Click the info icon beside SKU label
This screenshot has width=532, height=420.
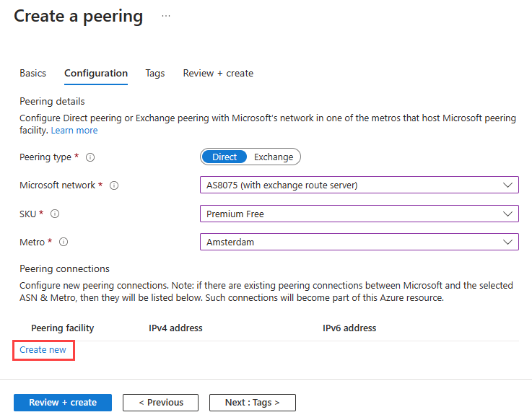click(55, 214)
